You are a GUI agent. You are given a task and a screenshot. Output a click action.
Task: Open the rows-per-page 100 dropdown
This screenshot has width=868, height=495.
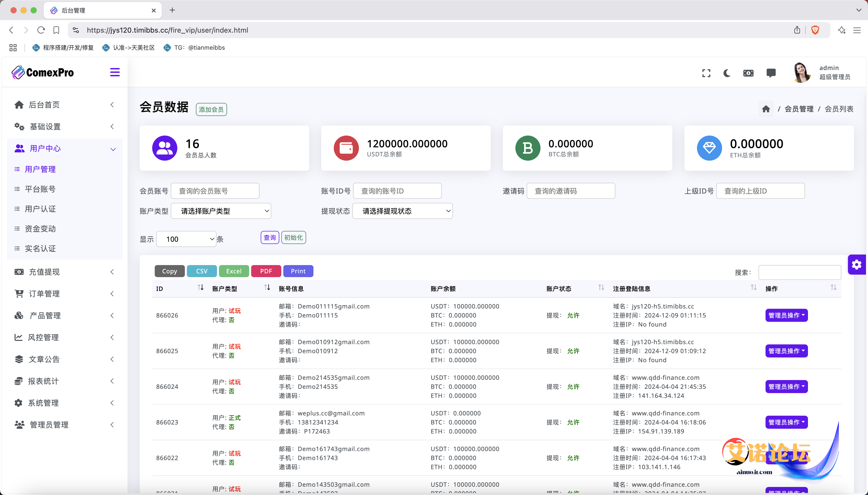pos(186,239)
